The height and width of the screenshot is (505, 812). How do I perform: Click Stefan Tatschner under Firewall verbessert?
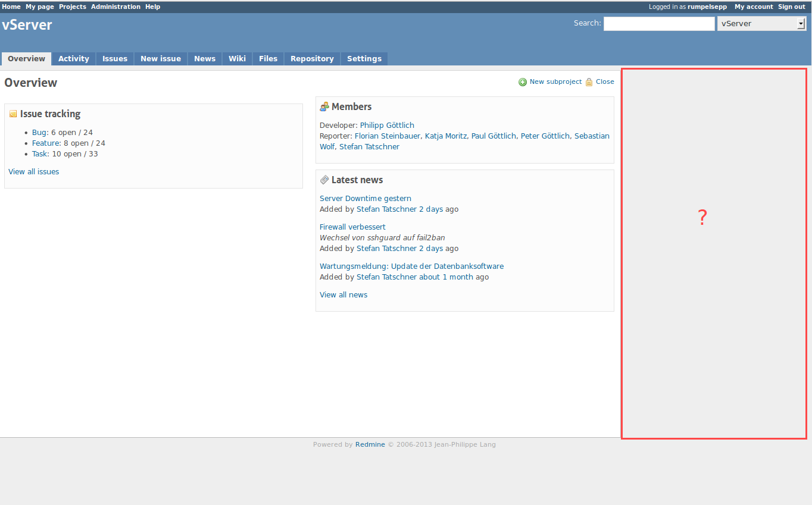386,249
